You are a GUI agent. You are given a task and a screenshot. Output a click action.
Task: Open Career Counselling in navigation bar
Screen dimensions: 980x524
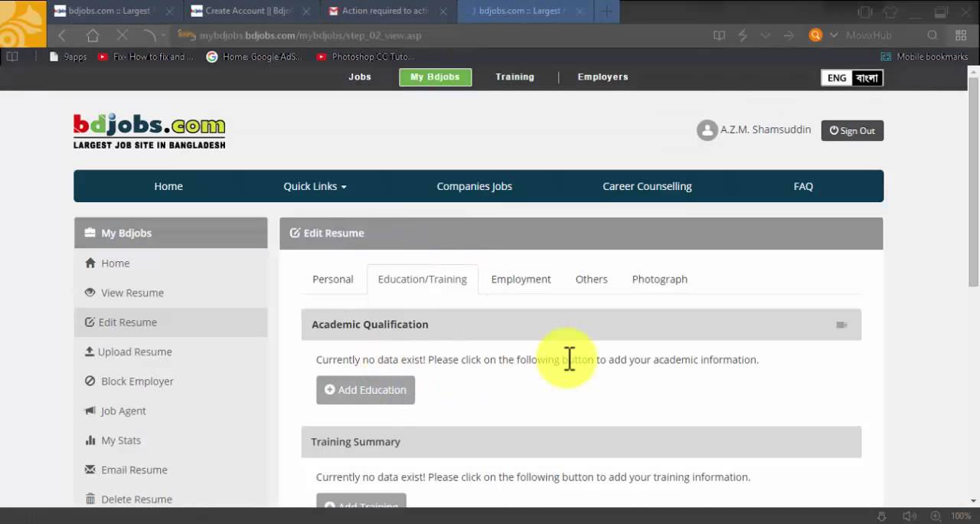pos(647,186)
